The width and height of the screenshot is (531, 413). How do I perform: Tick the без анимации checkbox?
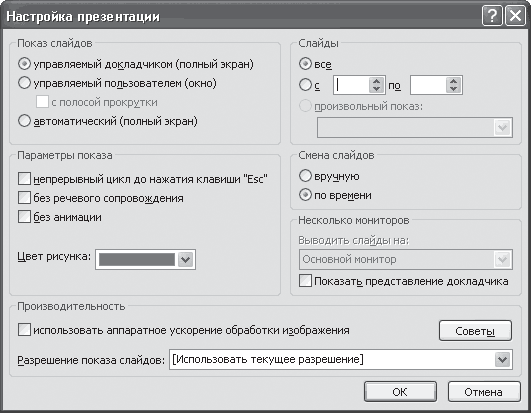24,217
